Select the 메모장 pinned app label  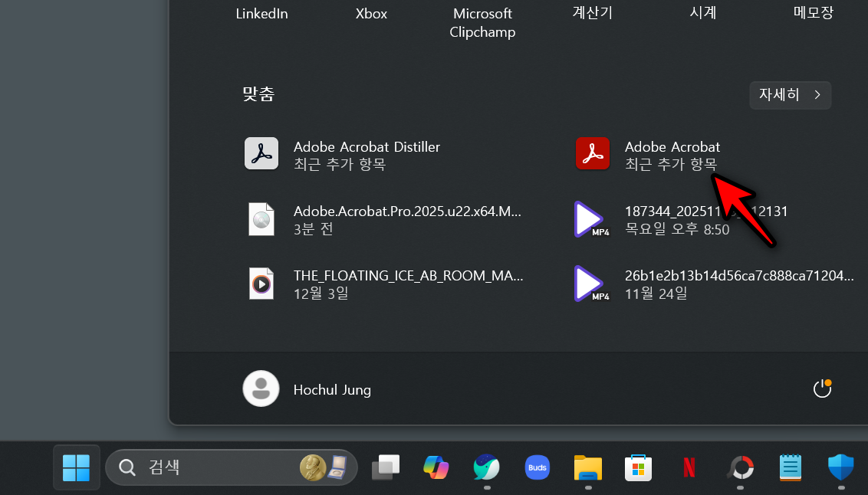coord(814,12)
